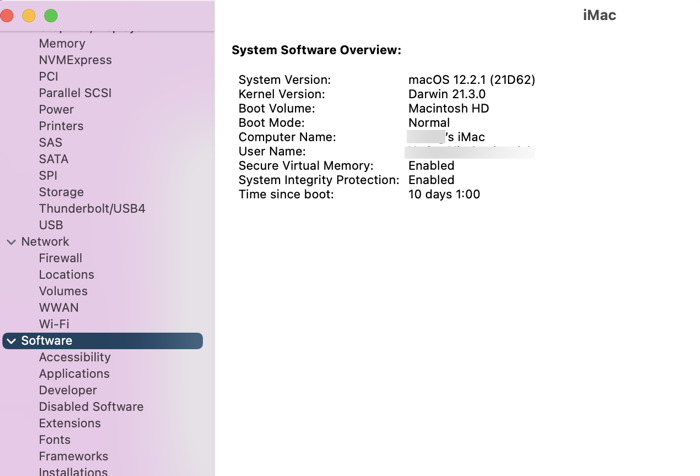700x476 pixels.
Task: Click the Boot Mode Normal value
Action: [429, 123]
